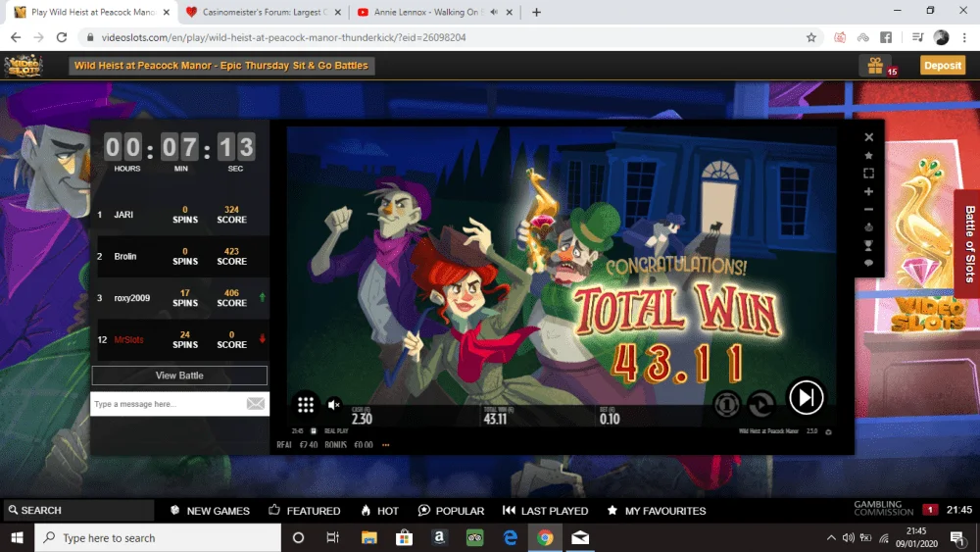Go back in the browser
This screenshot has width=980, height=552.
click(x=16, y=37)
